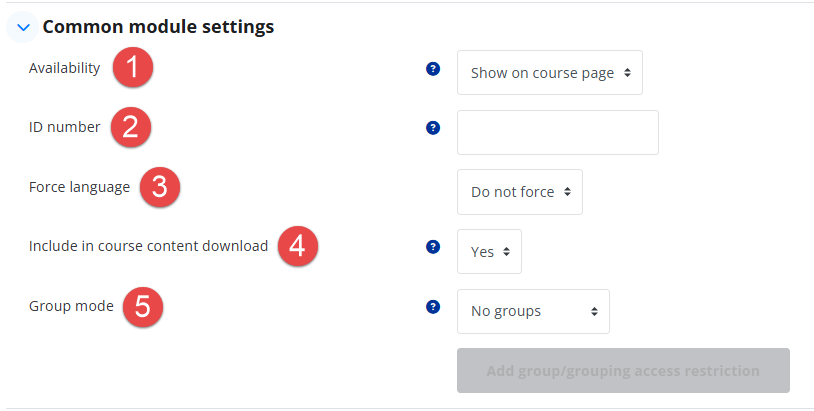814x411 pixels.
Task: Click the red number 5 badge
Action: pyautogui.click(x=143, y=306)
